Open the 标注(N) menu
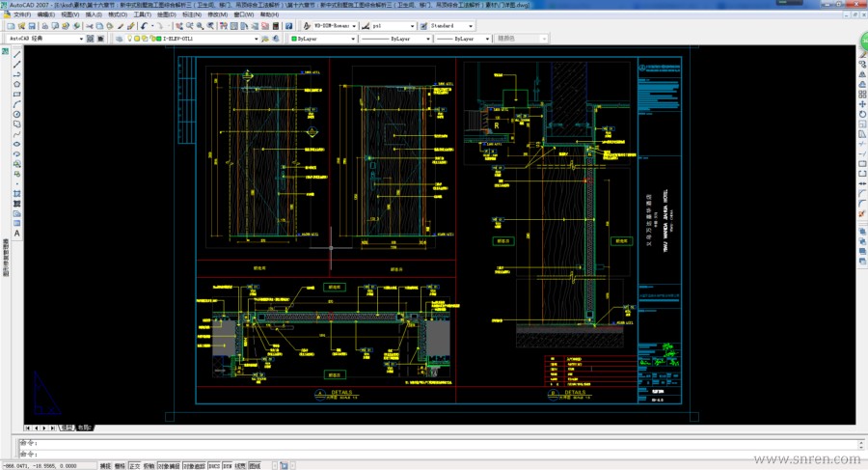 point(192,14)
